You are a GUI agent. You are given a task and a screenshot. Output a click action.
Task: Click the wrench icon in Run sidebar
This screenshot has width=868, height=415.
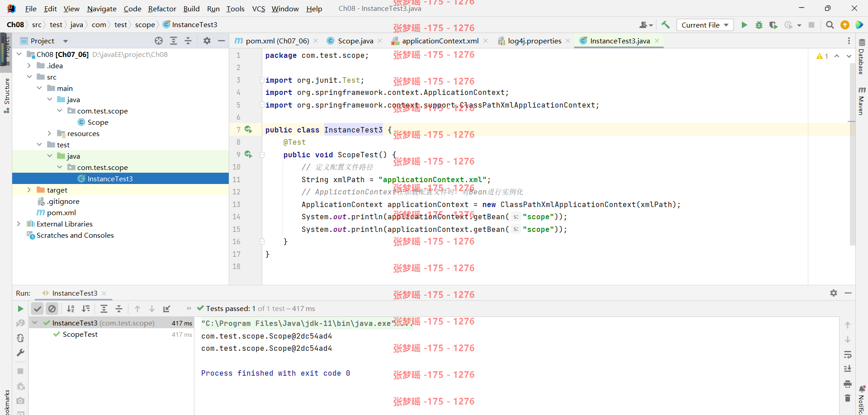[20, 353]
